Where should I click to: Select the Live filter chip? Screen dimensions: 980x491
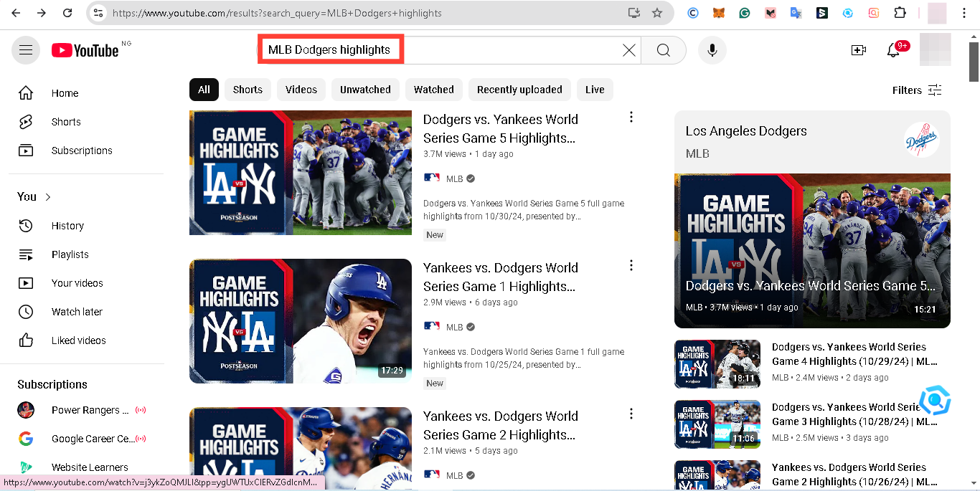click(x=595, y=90)
